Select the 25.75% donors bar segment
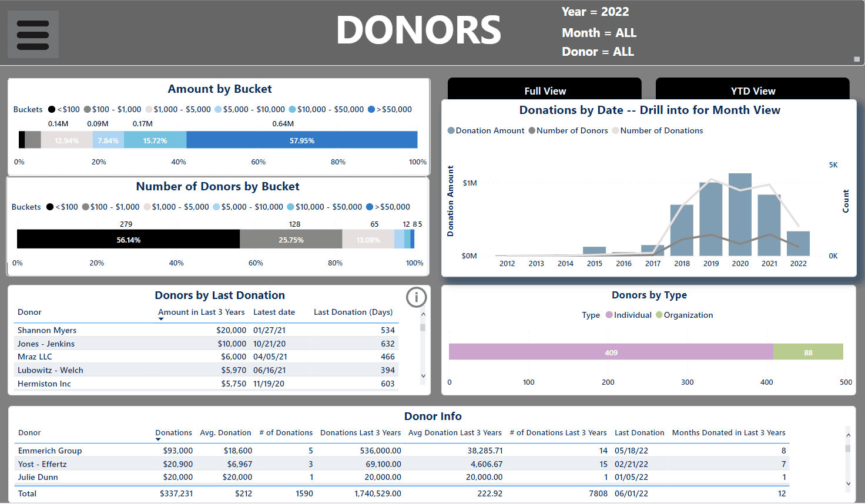The height and width of the screenshot is (504, 865). (x=291, y=239)
